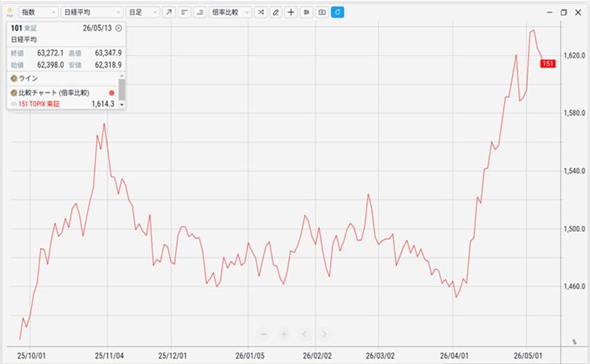Open the 日足 timeframe dropdown
The height and width of the screenshot is (364, 590).
point(143,12)
